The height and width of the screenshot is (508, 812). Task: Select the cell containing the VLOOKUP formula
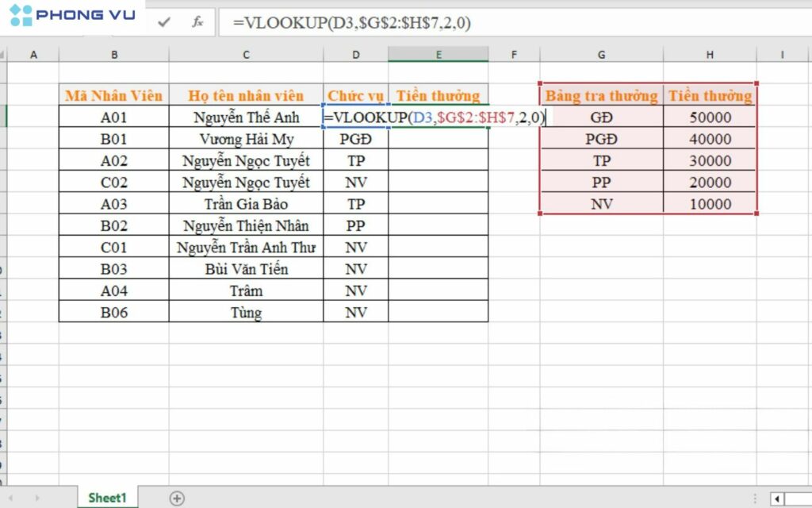point(439,117)
